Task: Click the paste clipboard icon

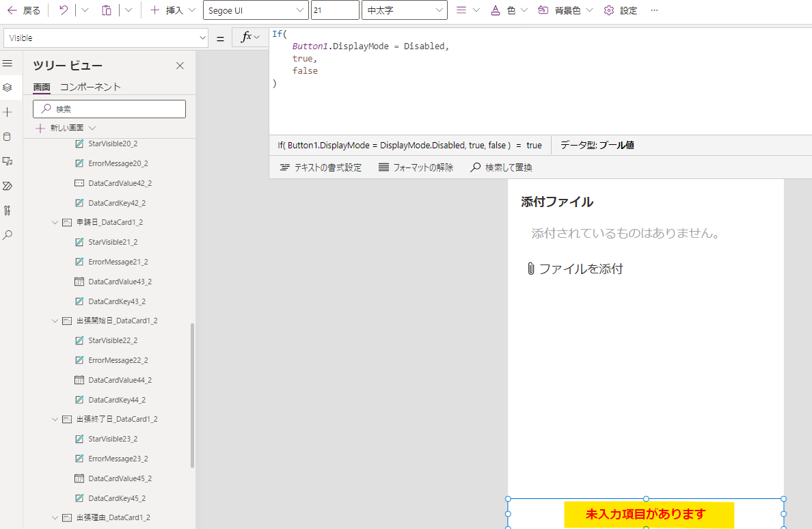Action: point(107,10)
